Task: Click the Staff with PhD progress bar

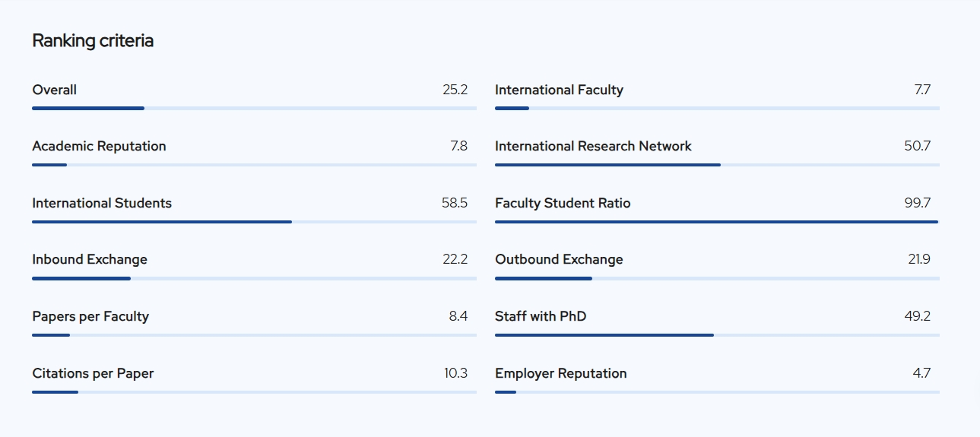Action: 717,335
